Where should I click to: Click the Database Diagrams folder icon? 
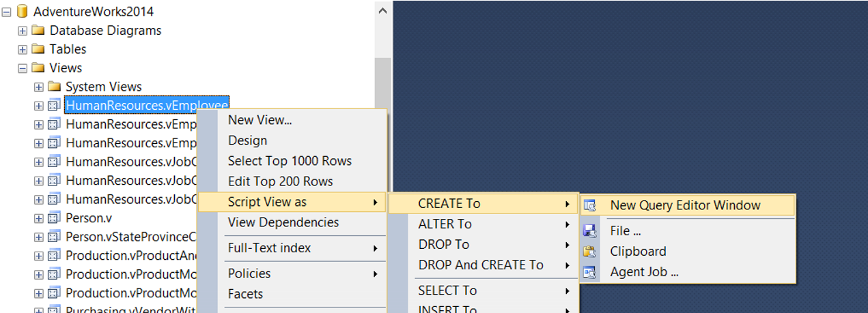[38, 31]
